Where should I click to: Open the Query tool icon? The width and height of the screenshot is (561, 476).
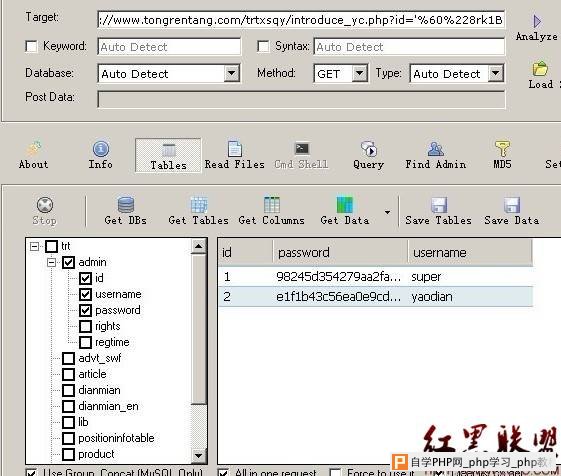point(369,149)
